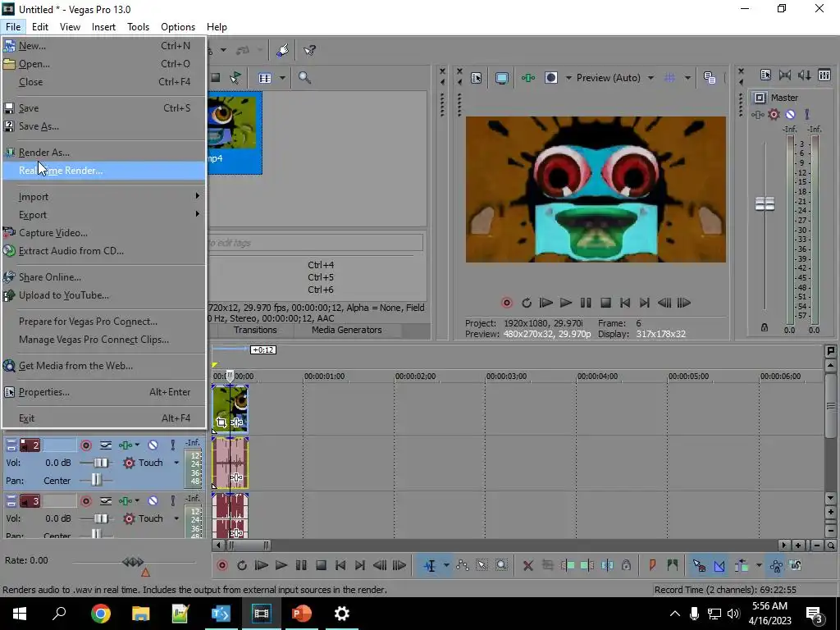
Task: Select the Selection Edit tool
Action: tap(482, 565)
